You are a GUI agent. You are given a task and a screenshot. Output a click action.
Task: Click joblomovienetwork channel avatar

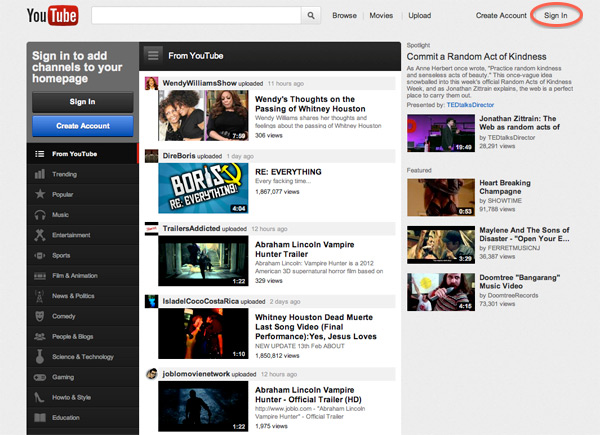coord(152,374)
